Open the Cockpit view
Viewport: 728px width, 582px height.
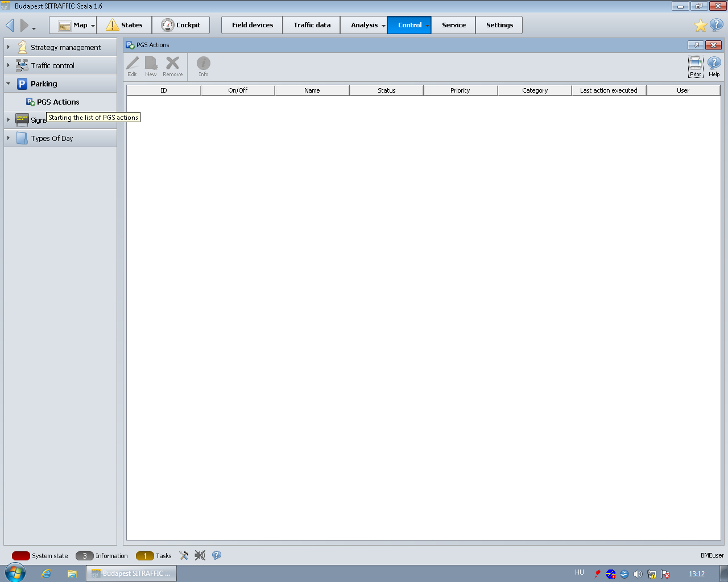(x=181, y=25)
